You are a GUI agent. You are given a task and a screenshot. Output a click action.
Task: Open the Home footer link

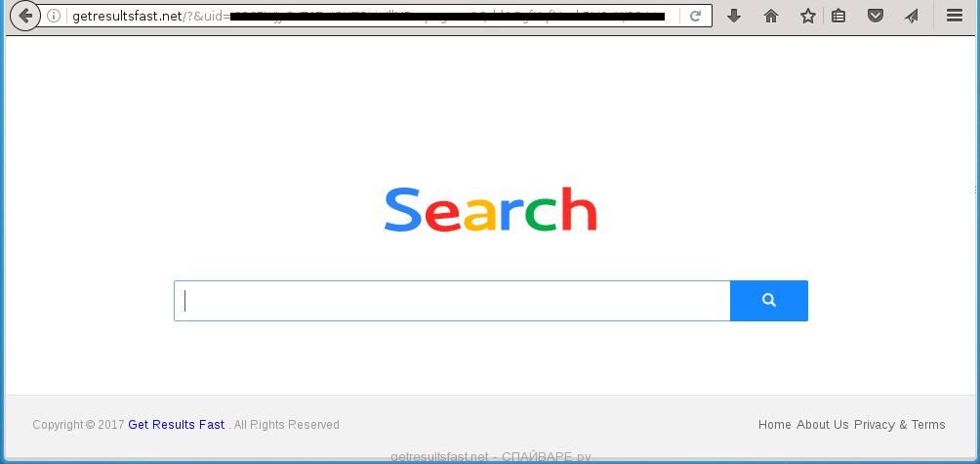pos(774,425)
